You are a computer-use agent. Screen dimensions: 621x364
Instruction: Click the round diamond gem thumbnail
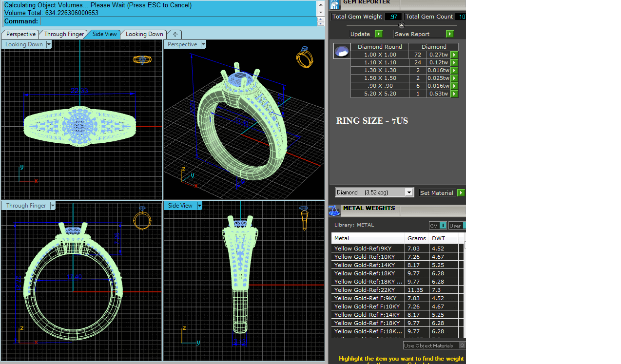(x=342, y=51)
